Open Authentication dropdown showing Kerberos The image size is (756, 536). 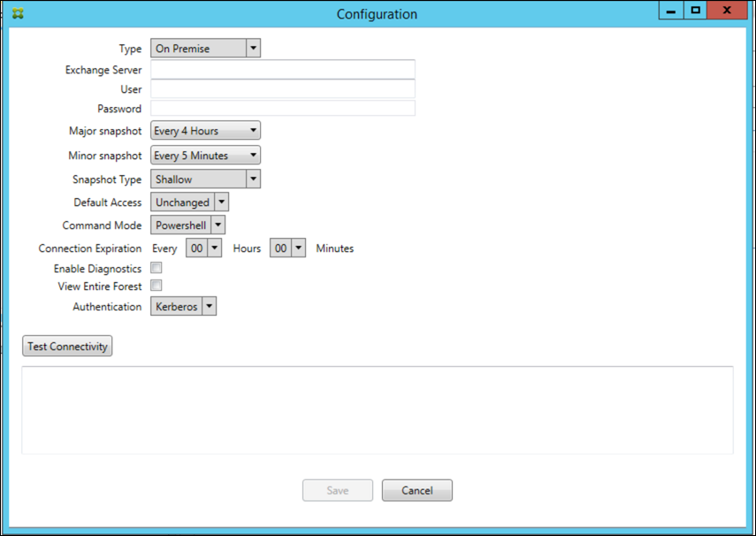[183, 306]
